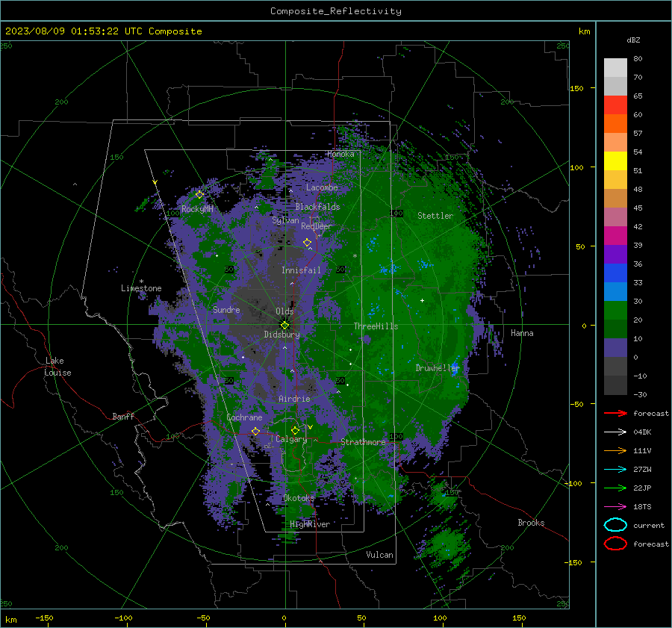Image resolution: width=672 pixels, height=628 pixels.
Task: Click the ThreeHills city label
Action: (x=376, y=326)
